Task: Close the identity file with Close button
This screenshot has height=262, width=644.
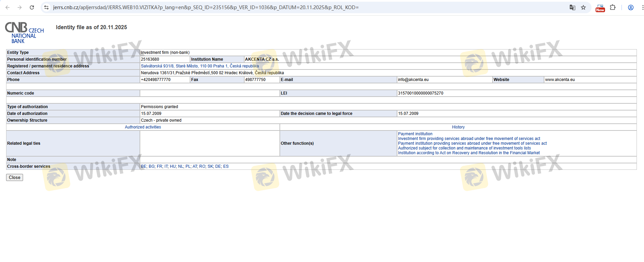Action: [x=15, y=177]
